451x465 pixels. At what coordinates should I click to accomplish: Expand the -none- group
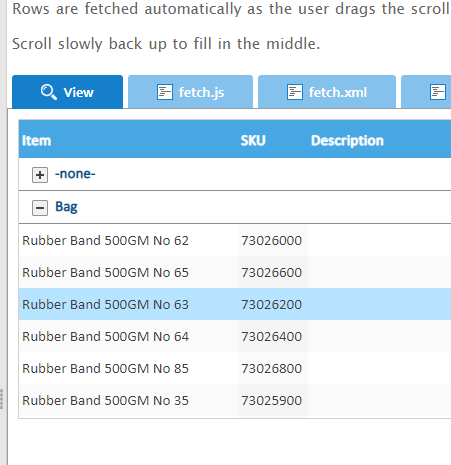point(40,175)
